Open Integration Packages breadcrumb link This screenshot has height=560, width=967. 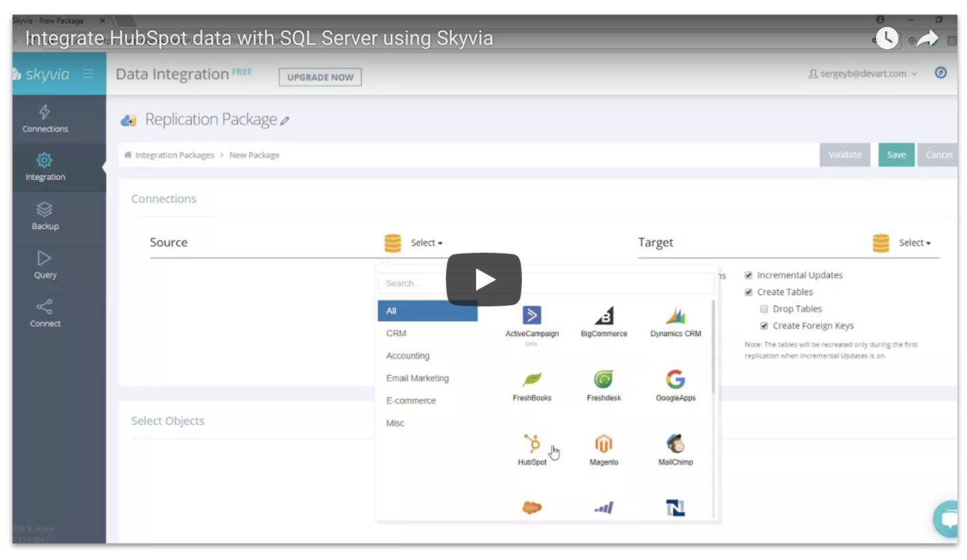[175, 155]
